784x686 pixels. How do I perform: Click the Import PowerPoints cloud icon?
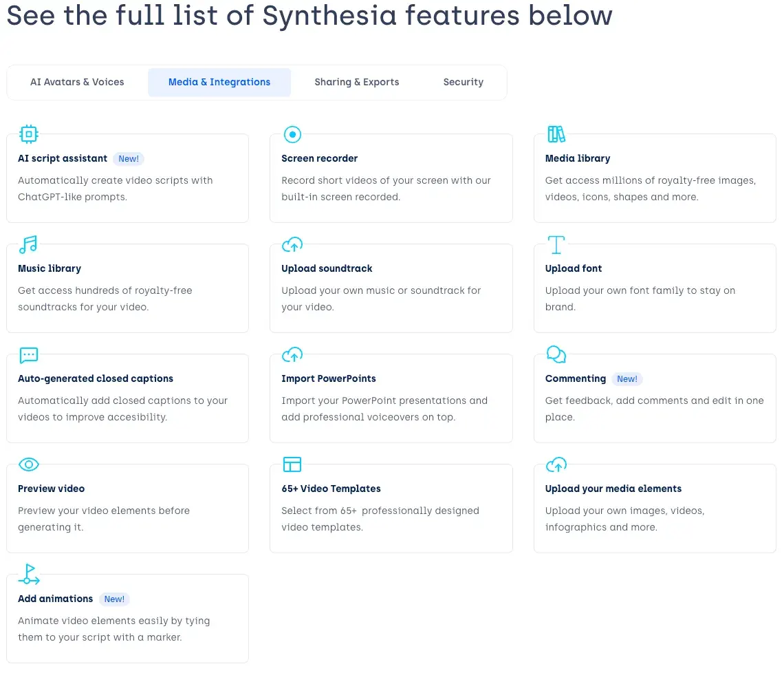click(292, 355)
